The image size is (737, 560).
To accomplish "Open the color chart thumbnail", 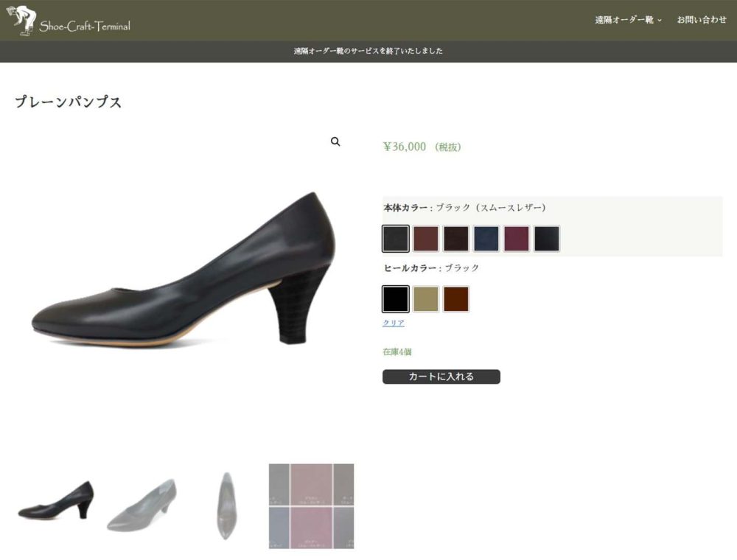I will tap(311, 507).
